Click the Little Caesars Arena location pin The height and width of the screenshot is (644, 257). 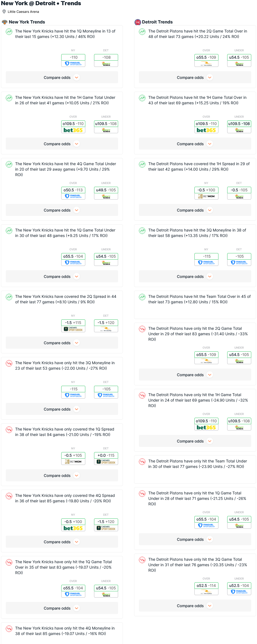[x=4, y=11]
